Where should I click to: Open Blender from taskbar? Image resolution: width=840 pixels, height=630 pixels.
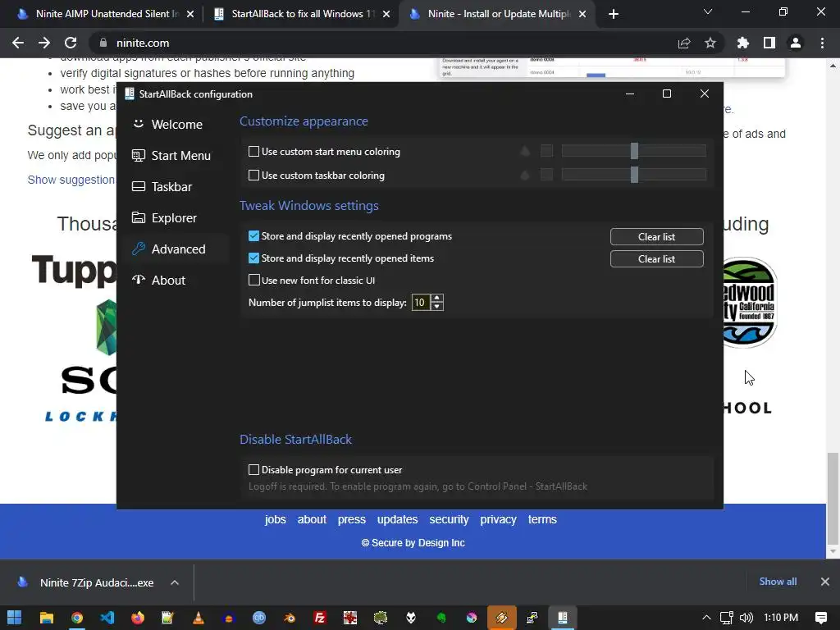290,618
